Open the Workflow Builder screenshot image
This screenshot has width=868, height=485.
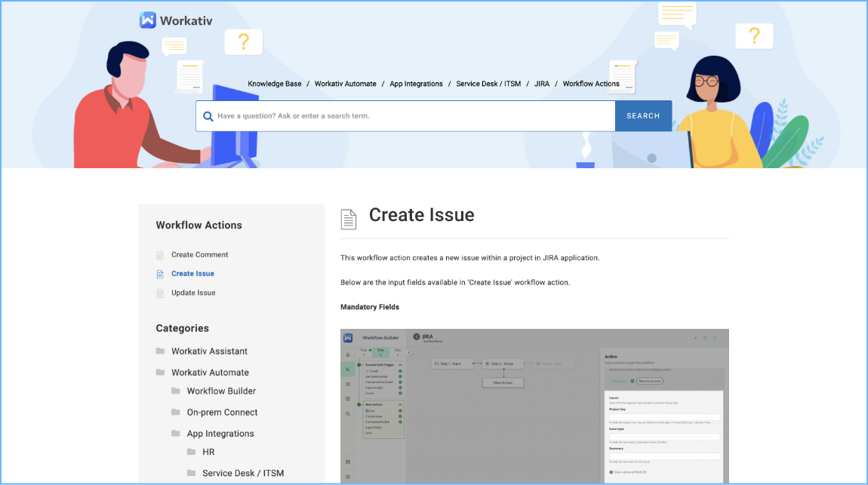coord(534,406)
